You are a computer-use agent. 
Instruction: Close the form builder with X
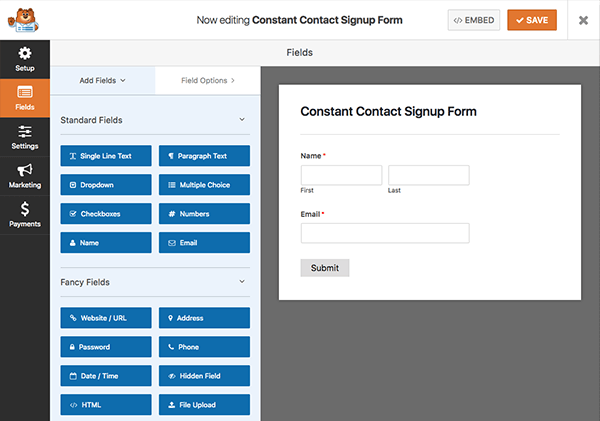coord(583,20)
